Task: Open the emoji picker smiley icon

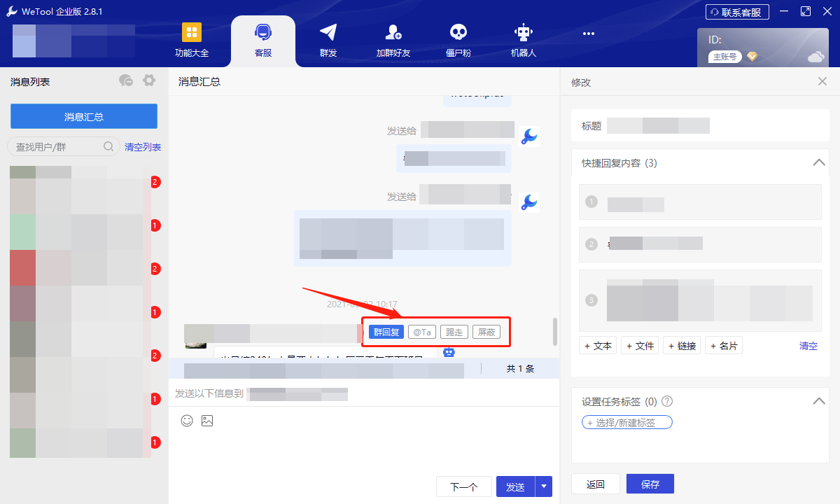Action: pyautogui.click(x=187, y=421)
